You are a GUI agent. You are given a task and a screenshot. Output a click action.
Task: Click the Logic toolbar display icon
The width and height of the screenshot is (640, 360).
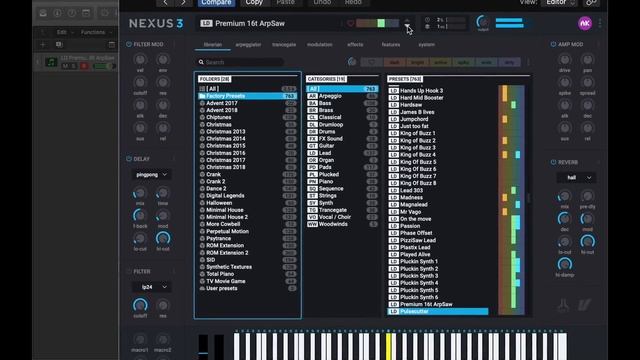[86, 13]
